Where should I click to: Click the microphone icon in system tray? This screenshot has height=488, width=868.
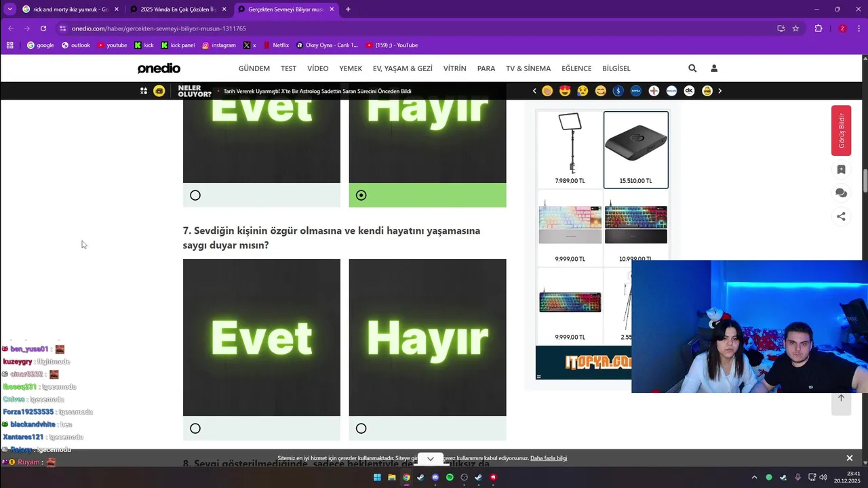coord(797,477)
